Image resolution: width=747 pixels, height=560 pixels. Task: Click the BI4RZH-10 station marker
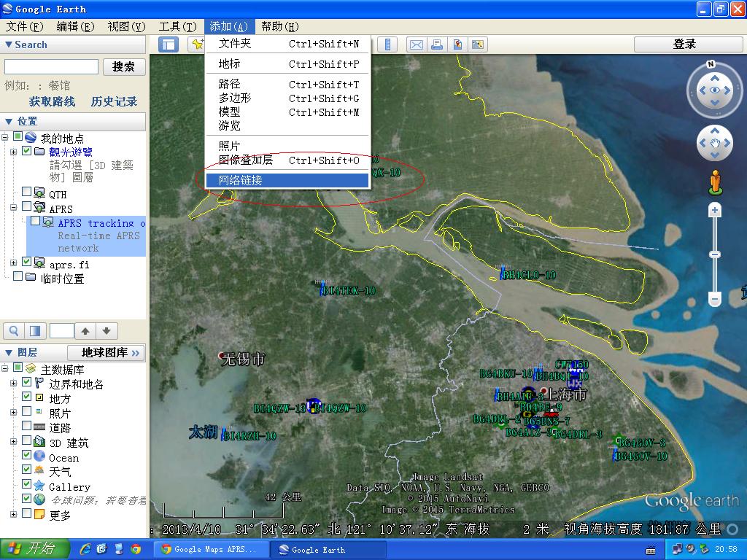pyautogui.click(x=223, y=434)
